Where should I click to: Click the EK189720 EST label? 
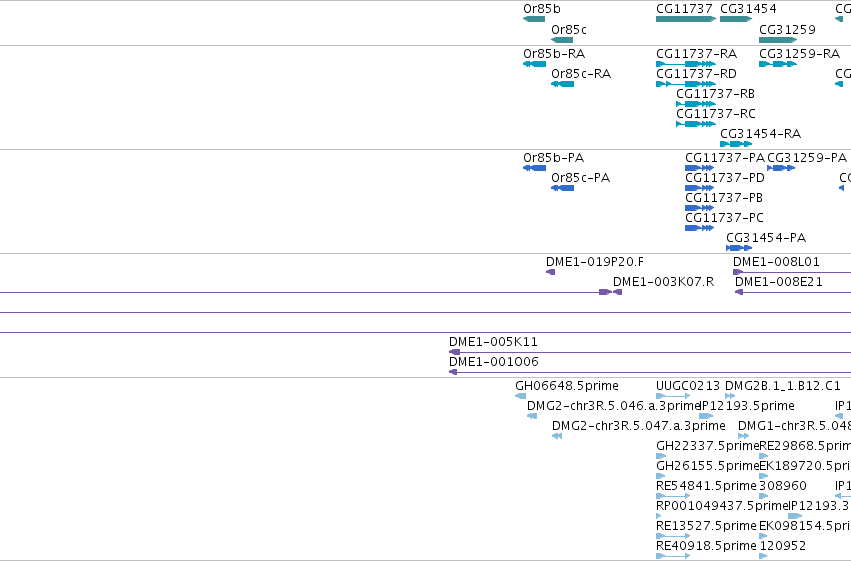point(805,466)
